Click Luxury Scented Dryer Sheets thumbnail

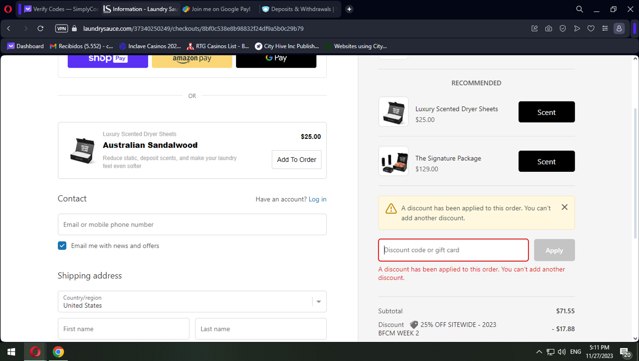[x=393, y=112]
